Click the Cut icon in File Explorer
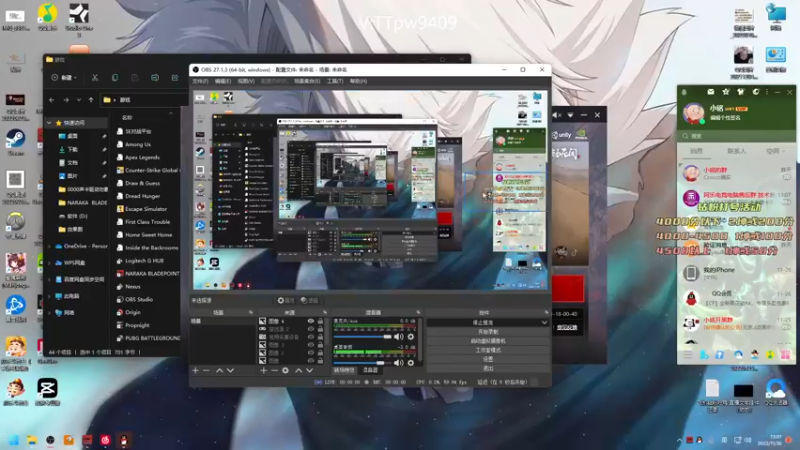 click(x=95, y=78)
